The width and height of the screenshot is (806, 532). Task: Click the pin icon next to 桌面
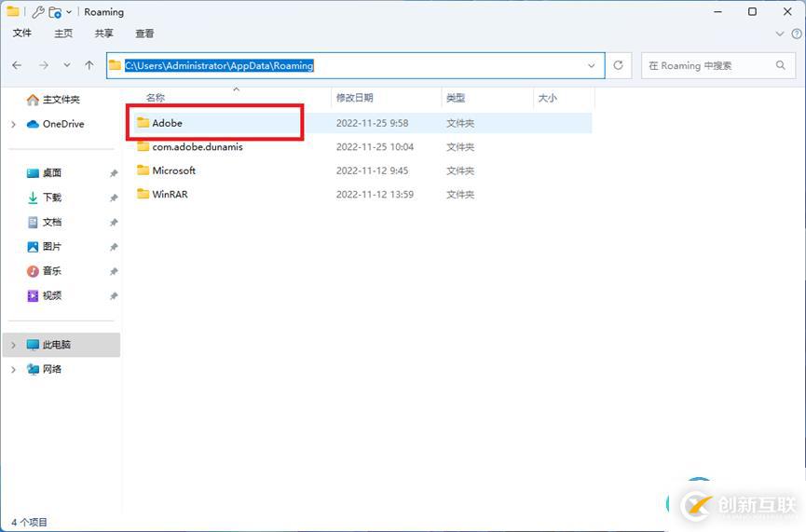coord(114,173)
